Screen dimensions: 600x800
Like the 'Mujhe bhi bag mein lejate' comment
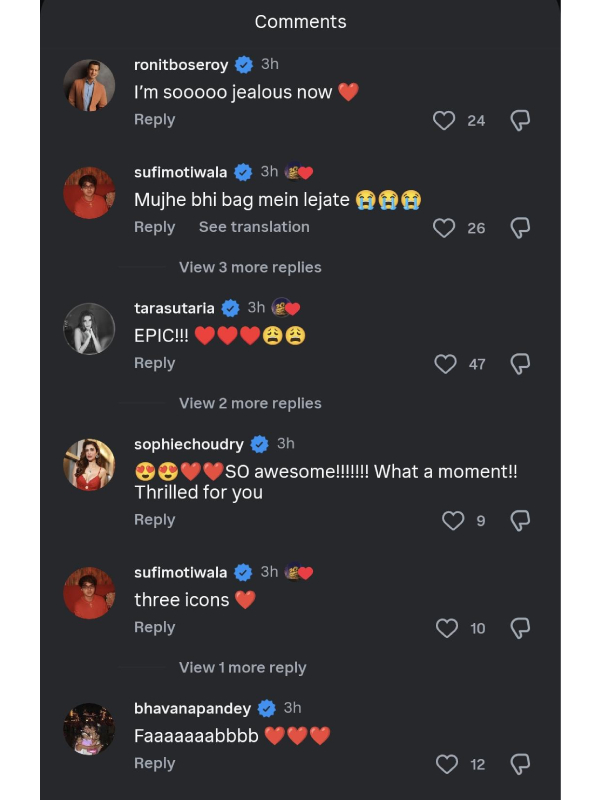click(x=444, y=228)
